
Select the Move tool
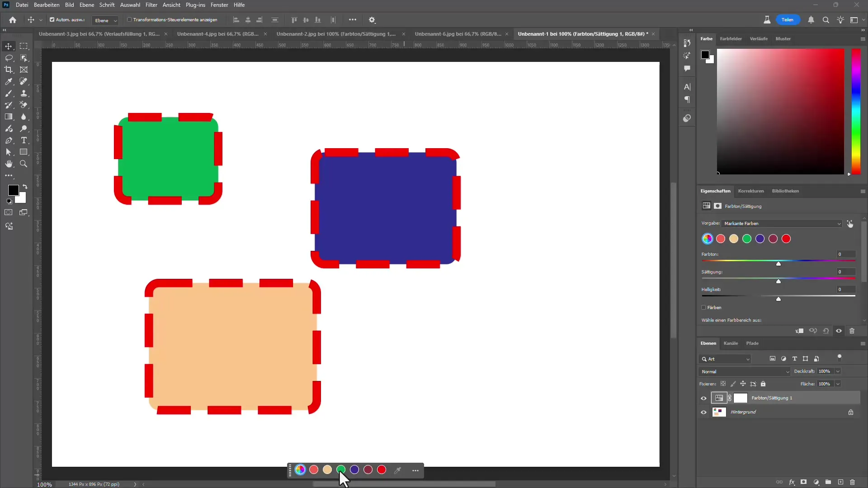tap(9, 46)
